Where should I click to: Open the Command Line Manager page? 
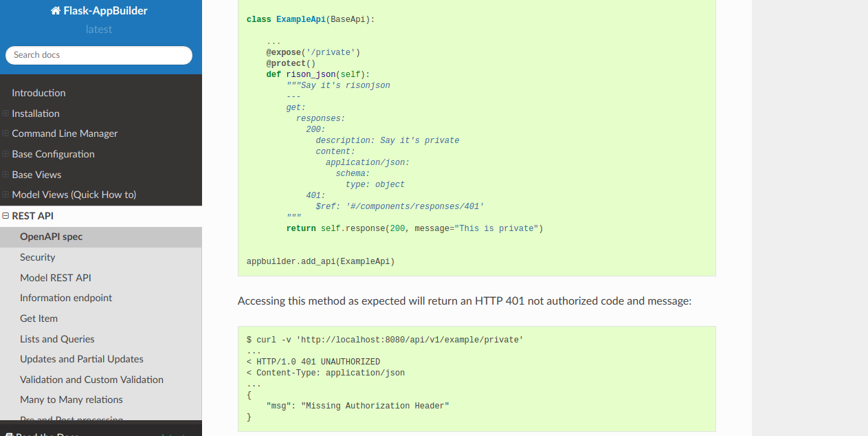click(65, 133)
